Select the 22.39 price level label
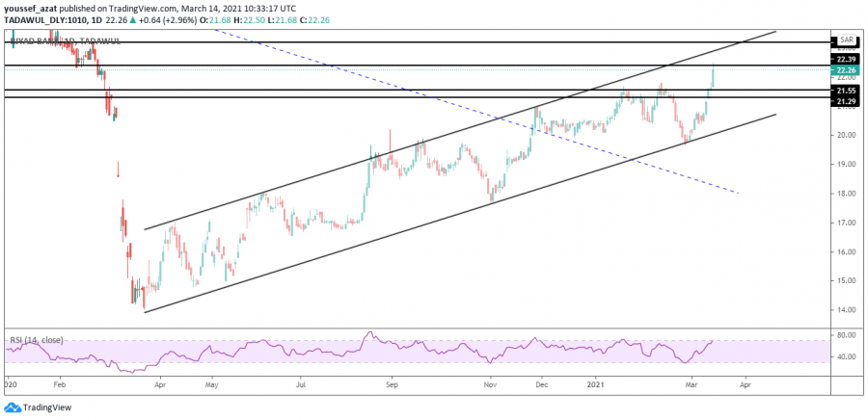 (845, 59)
